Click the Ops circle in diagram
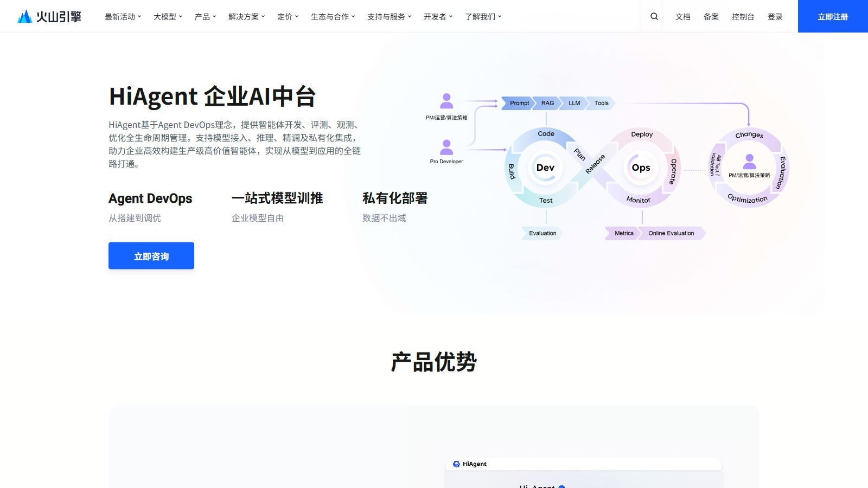 tap(641, 168)
